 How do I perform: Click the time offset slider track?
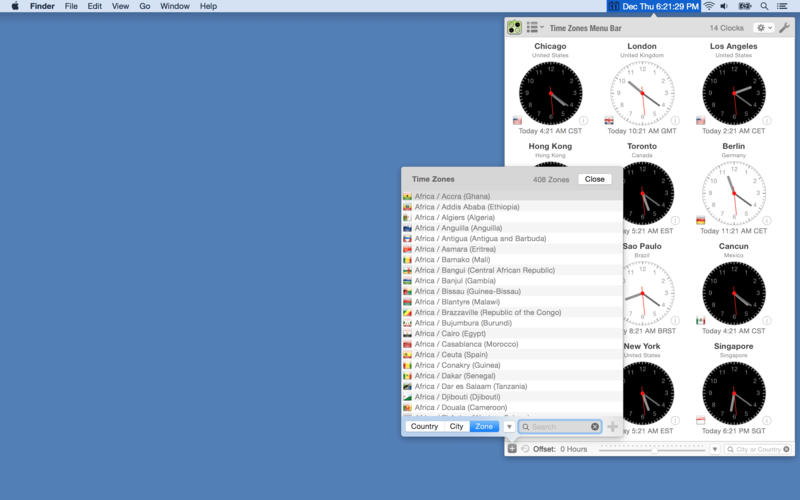(x=650, y=449)
